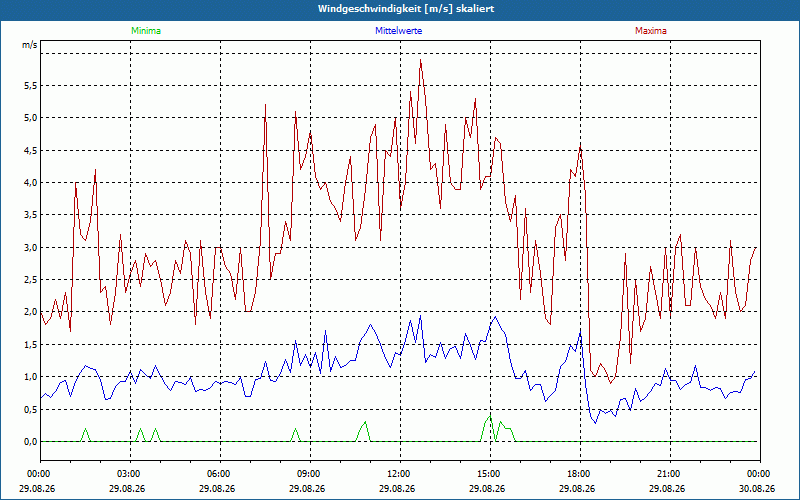This screenshot has width=800, height=500.
Task: Click the 4,5 y-axis value
Action: [x=31, y=151]
